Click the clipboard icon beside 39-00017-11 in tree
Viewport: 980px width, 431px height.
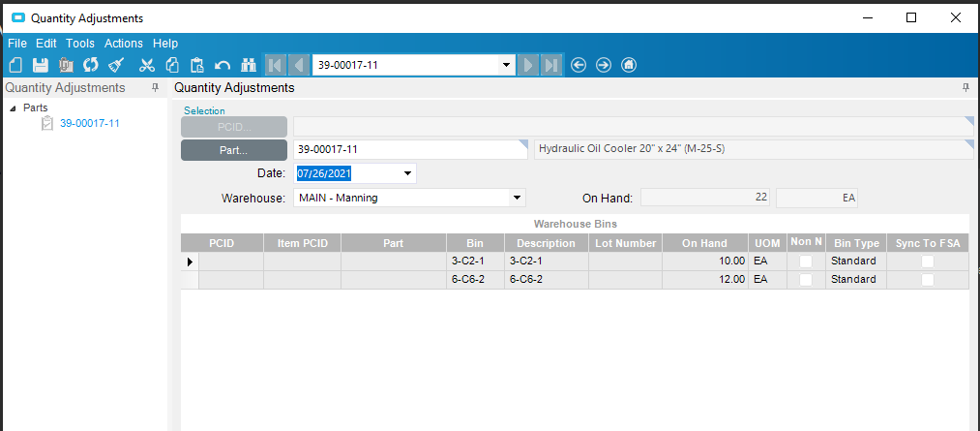(x=46, y=123)
